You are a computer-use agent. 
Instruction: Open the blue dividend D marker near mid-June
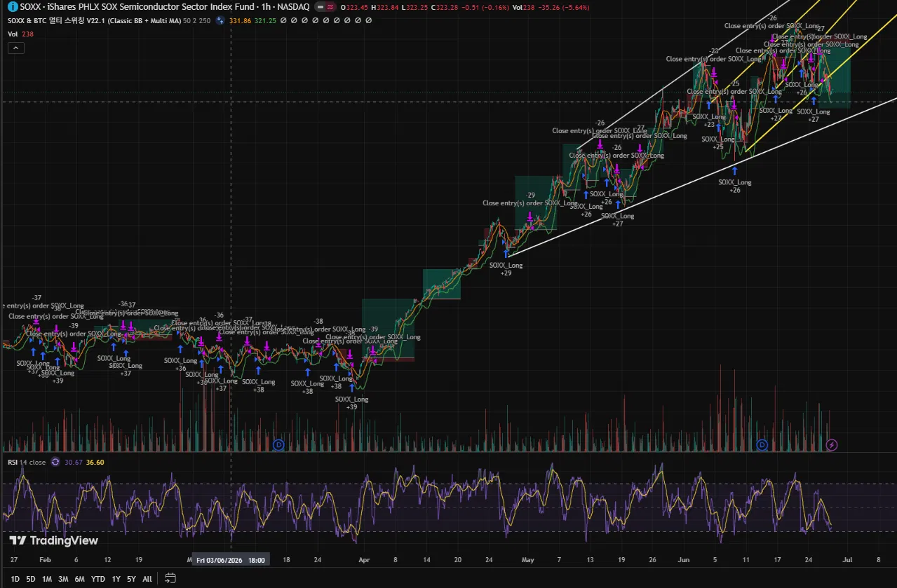pos(763,444)
